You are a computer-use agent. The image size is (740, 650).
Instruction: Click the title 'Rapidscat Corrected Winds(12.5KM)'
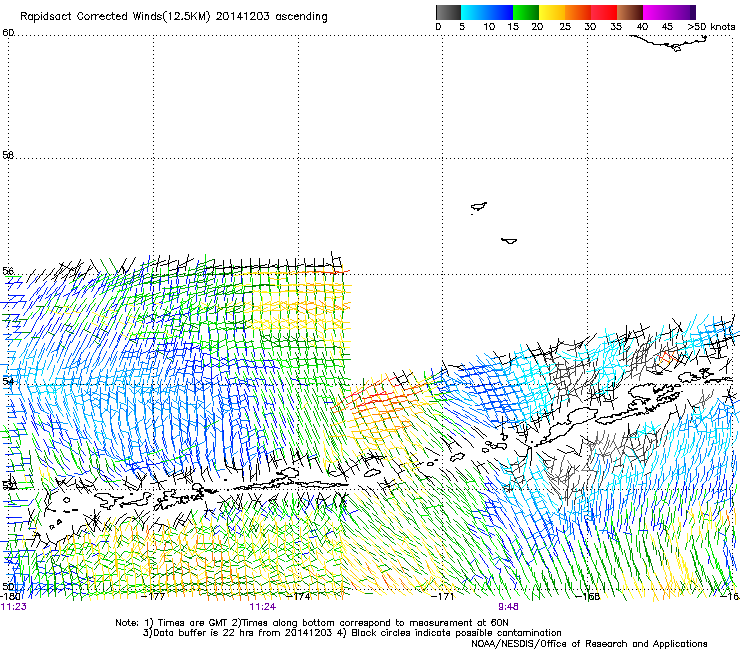[x=115, y=17]
